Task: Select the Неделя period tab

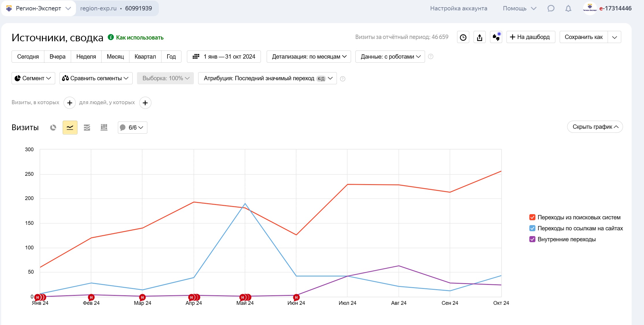Action: 86,57
